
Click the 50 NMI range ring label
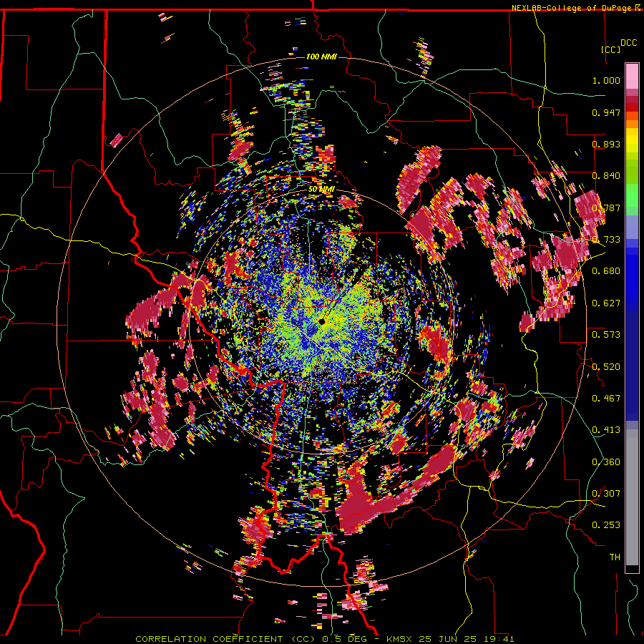(321, 190)
